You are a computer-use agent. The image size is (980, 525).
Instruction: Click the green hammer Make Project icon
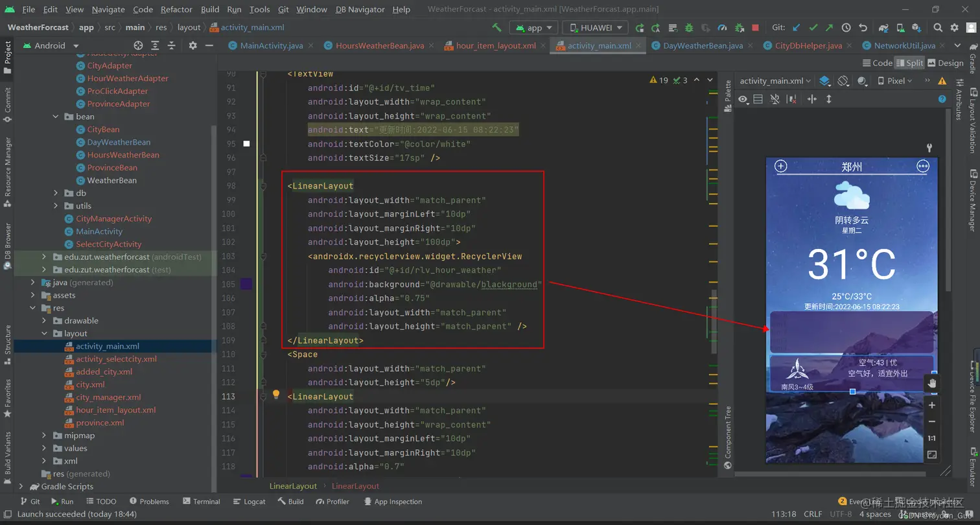[496, 28]
